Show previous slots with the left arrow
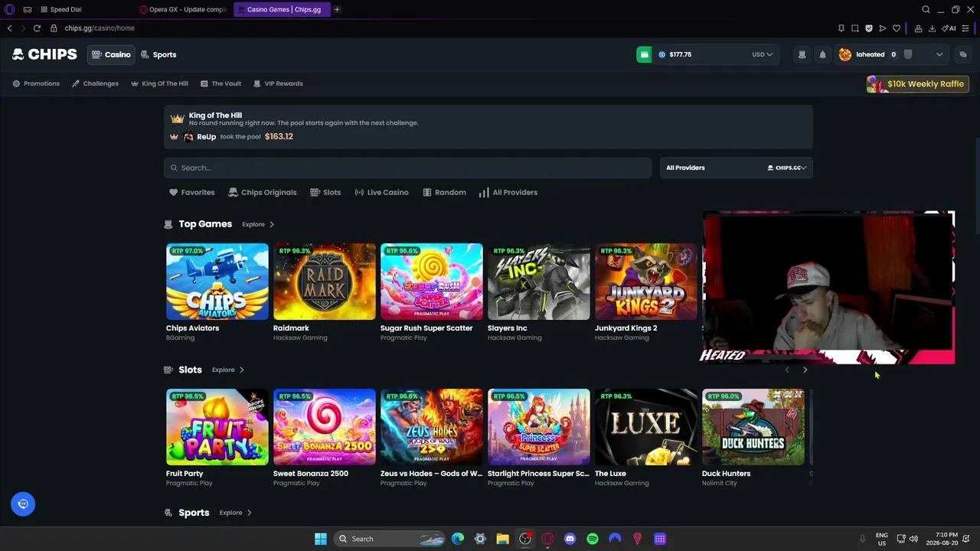980x551 pixels. [x=787, y=370]
